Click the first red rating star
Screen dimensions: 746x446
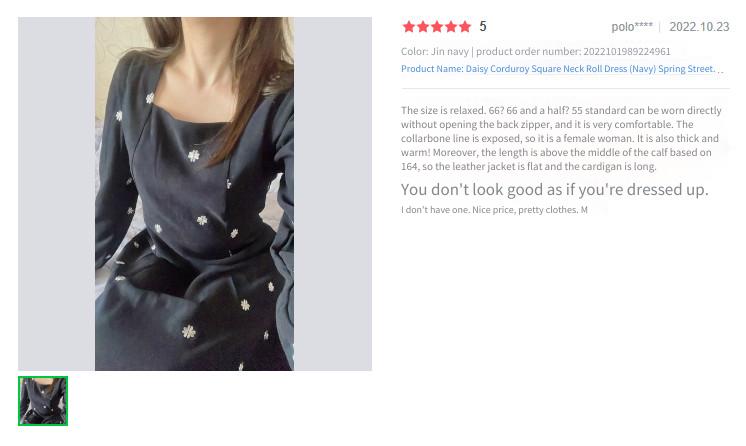click(x=409, y=27)
